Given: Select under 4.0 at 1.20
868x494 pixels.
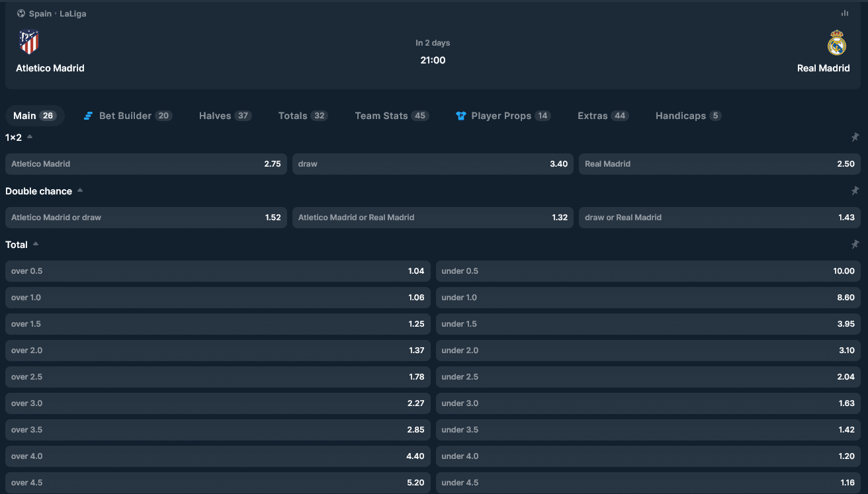Looking at the screenshot, I should tap(648, 456).
